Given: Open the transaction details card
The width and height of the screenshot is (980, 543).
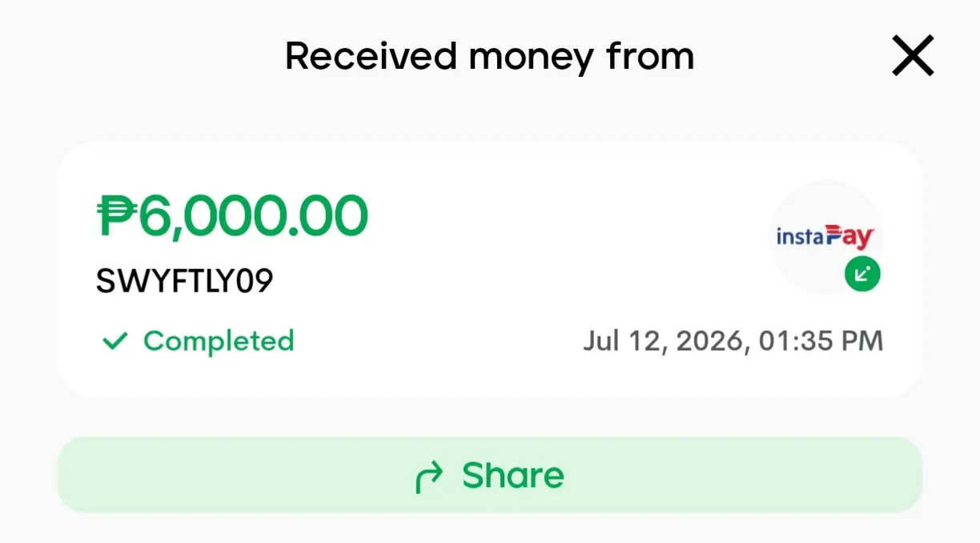Looking at the screenshot, I should point(490,270).
